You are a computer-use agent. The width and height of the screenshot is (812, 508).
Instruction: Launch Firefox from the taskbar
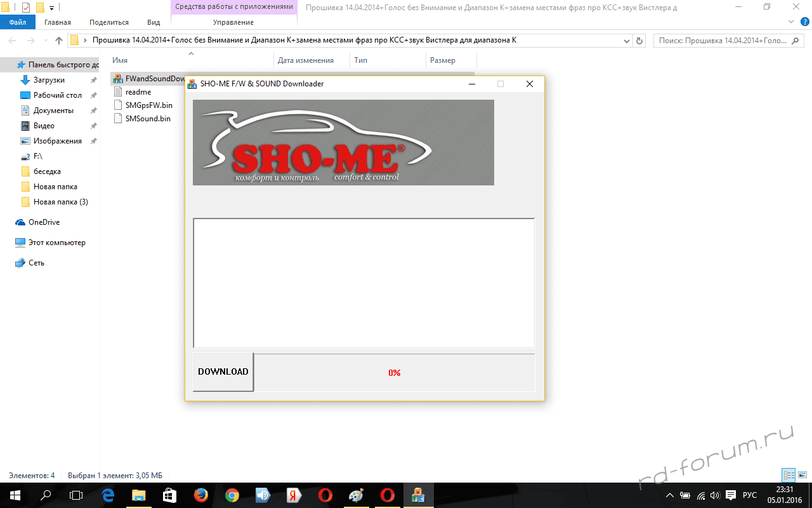pos(200,495)
